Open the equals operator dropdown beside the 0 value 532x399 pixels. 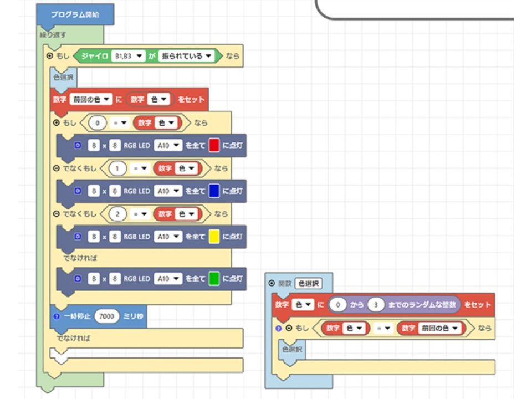coord(120,123)
